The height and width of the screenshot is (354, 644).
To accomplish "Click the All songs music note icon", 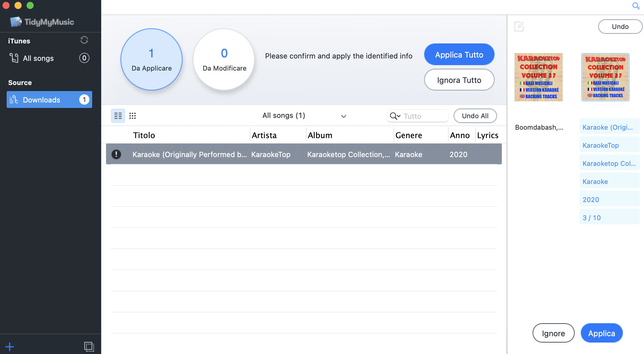I will coord(14,58).
